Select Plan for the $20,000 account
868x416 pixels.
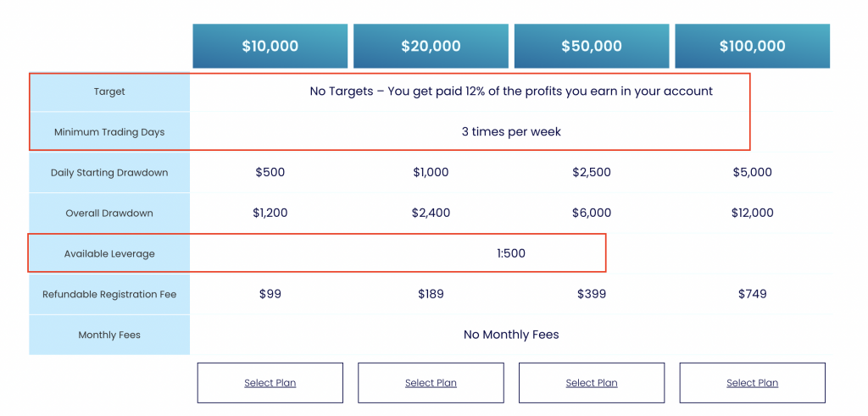click(431, 383)
